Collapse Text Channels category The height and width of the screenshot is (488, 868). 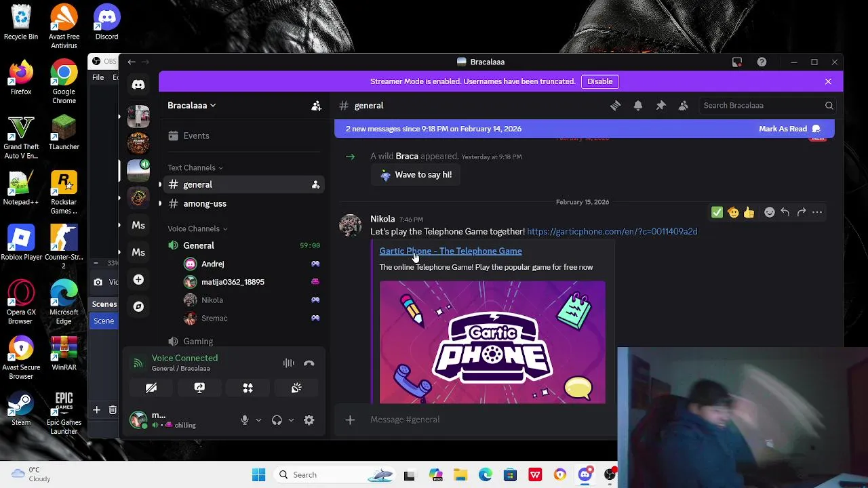[x=195, y=167]
